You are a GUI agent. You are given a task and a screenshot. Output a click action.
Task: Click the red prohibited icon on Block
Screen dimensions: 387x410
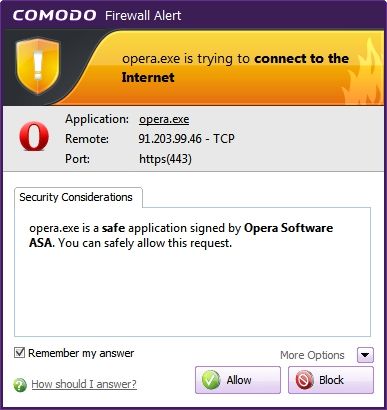tap(304, 380)
